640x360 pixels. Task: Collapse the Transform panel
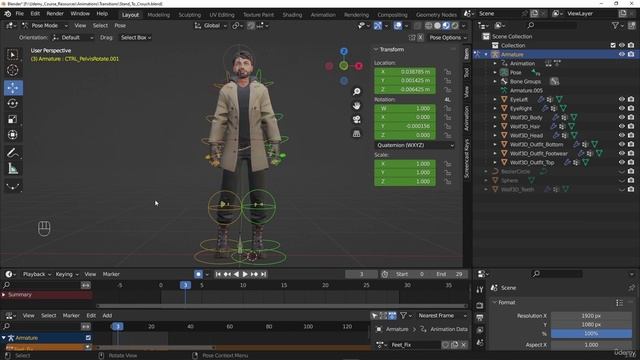click(x=376, y=49)
